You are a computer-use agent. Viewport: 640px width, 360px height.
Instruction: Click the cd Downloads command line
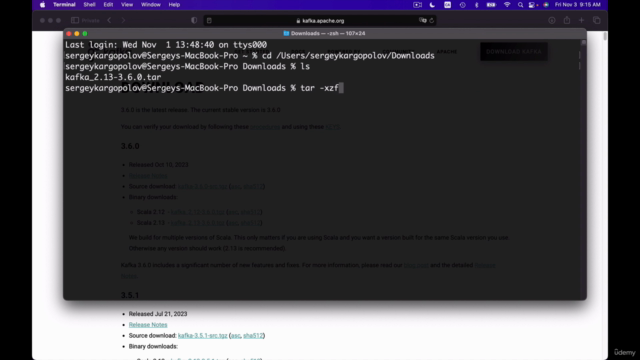click(x=348, y=56)
